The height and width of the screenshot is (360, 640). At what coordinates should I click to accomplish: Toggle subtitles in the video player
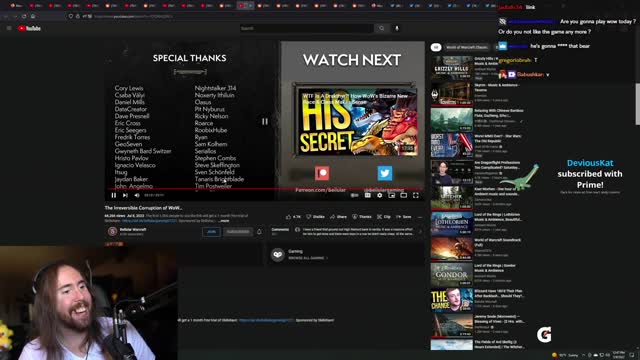[x=368, y=196]
